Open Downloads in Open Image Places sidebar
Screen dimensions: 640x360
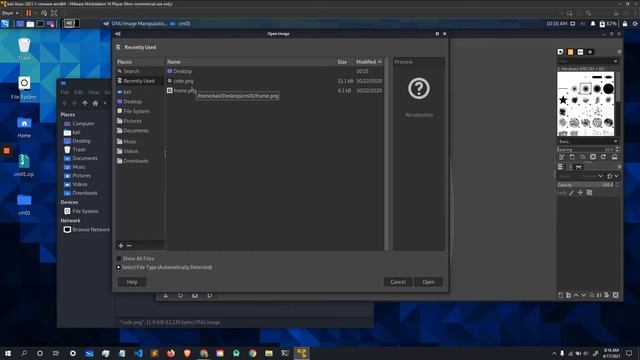(x=140, y=161)
